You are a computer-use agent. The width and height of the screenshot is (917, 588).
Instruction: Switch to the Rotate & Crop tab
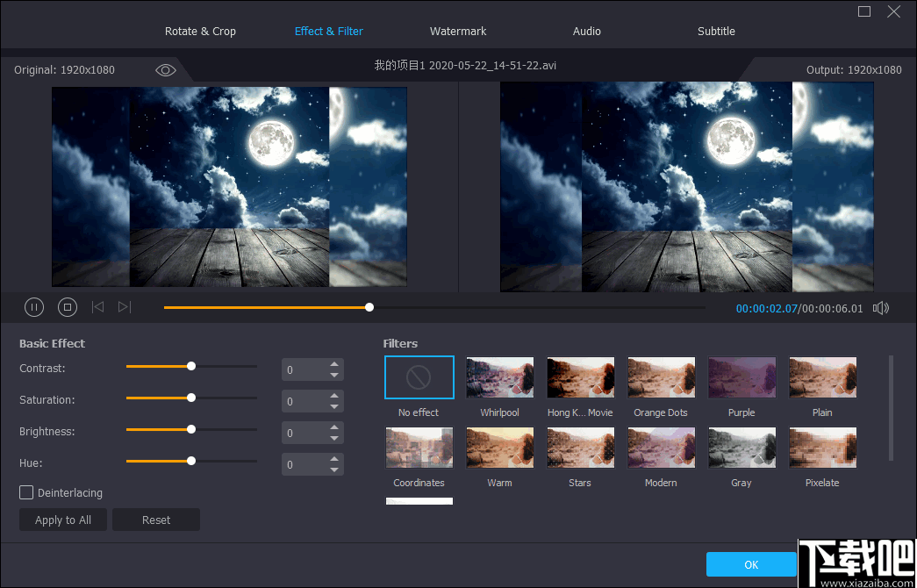[x=200, y=32]
